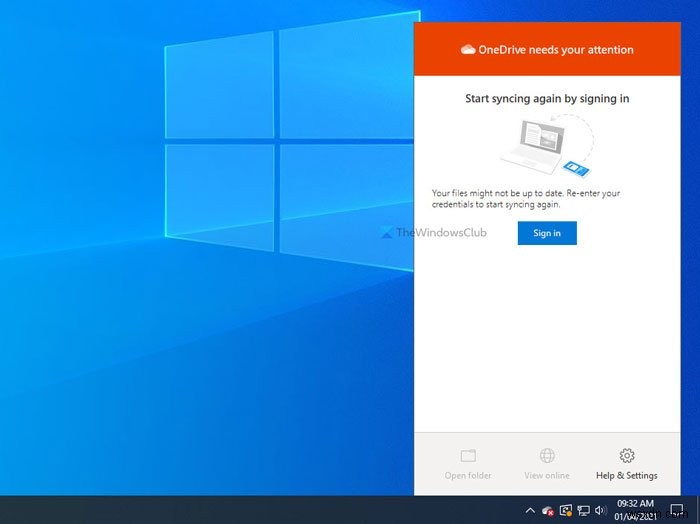This screenshot has height=524, width=700.
Task: Click the volume speaker tray icon
Action: tap(600, 510)
